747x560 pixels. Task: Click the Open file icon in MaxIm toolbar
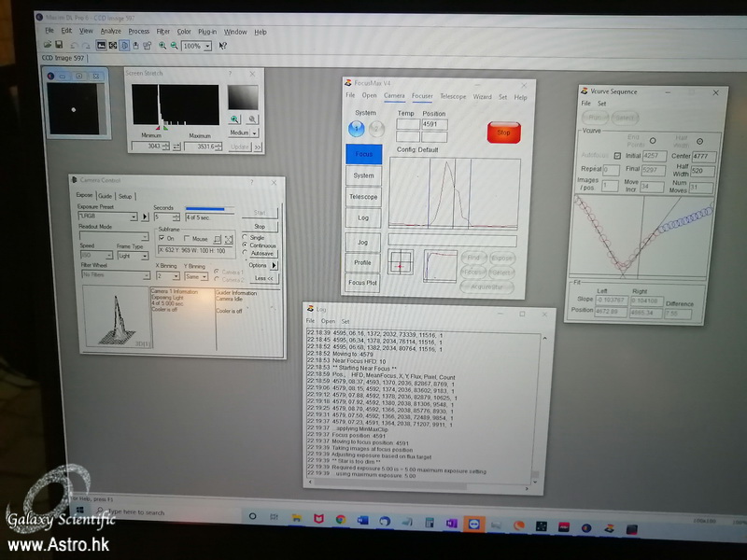46,45
